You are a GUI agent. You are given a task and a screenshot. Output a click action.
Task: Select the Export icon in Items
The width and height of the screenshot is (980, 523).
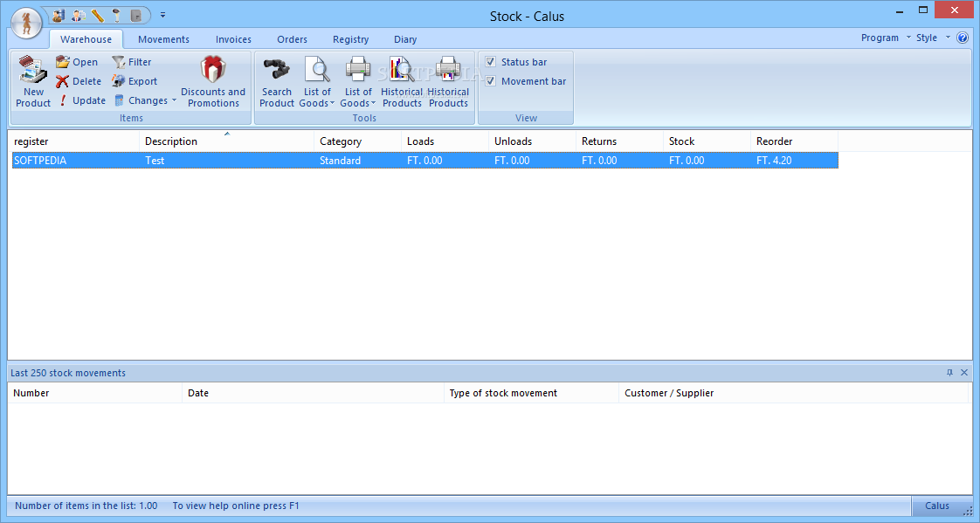tap(119, 81)
